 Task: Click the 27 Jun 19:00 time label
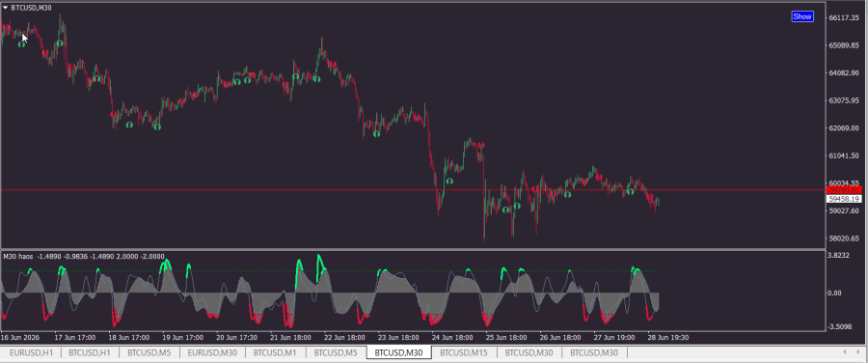[614, 337]
